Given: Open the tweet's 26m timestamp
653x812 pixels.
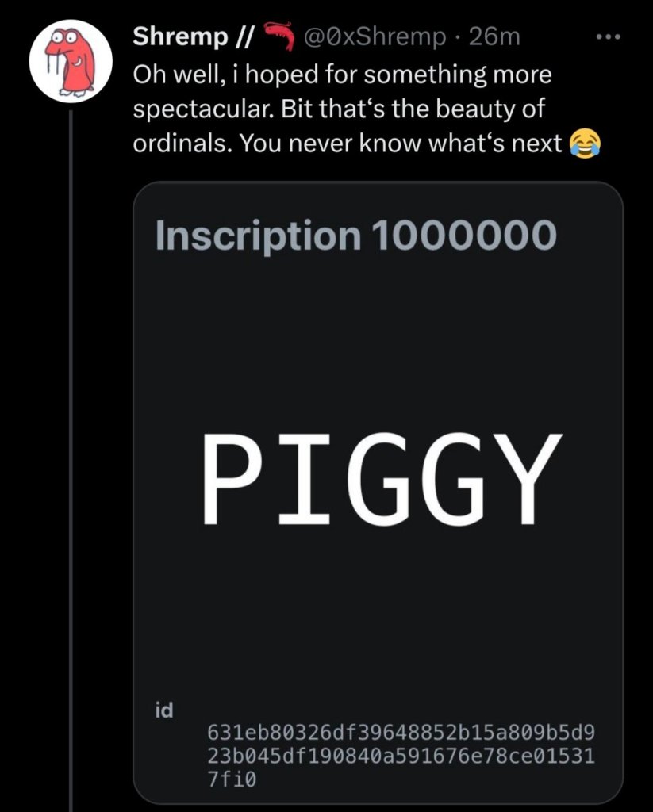Looking at the screenshot, I should pos(494,36).
